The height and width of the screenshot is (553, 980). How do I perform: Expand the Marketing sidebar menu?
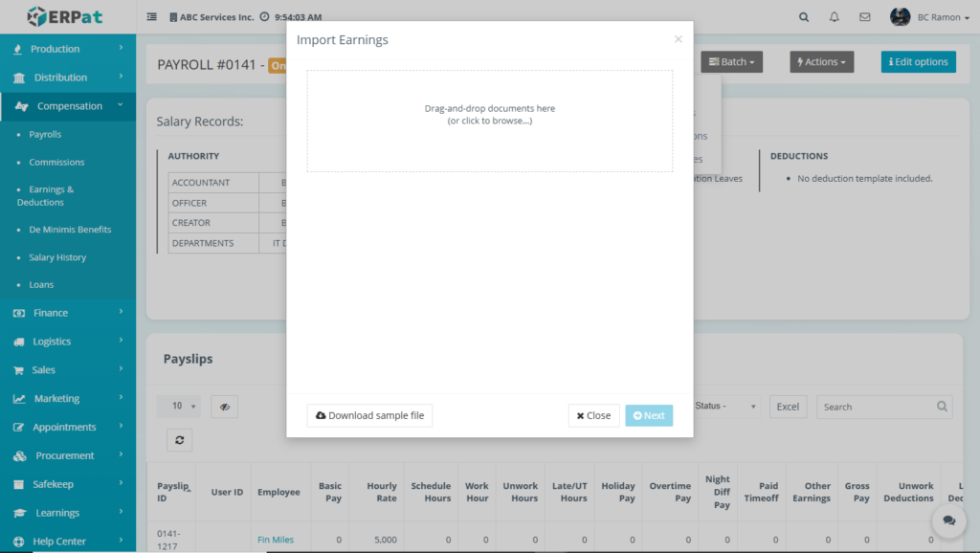tap(68, 399)
